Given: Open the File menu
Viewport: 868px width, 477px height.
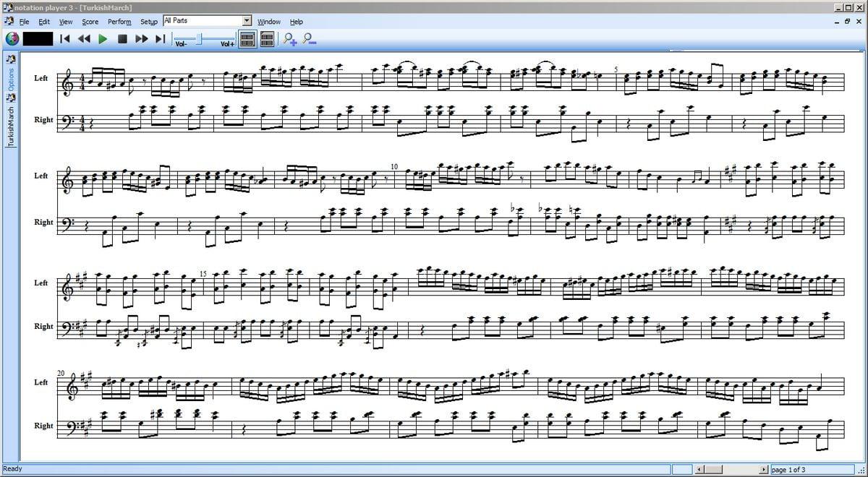Looking at the screenshot, I should coord(24,22).
